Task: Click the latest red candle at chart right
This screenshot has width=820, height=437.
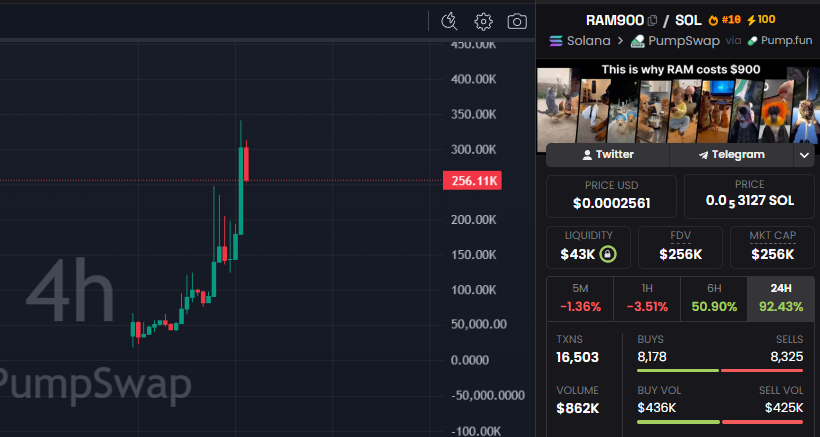Action: [246, 164]
